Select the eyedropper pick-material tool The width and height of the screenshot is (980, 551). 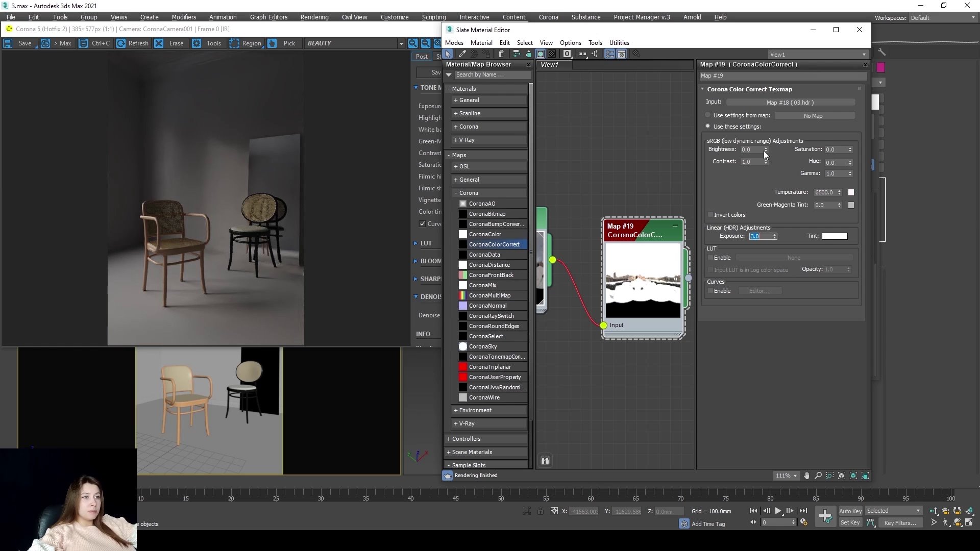pyautogui.click(x=462, y=54)
